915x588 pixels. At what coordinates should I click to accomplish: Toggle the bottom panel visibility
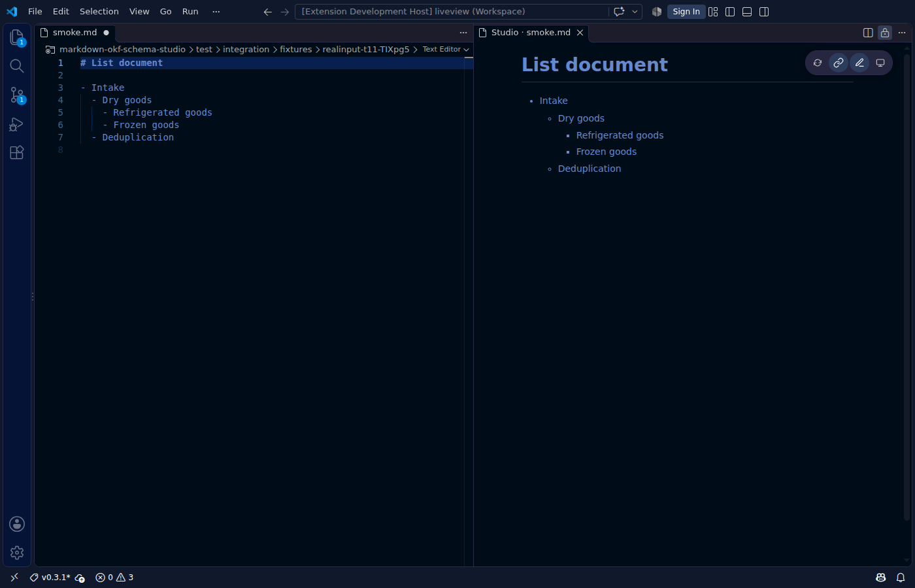click(747, 12)
